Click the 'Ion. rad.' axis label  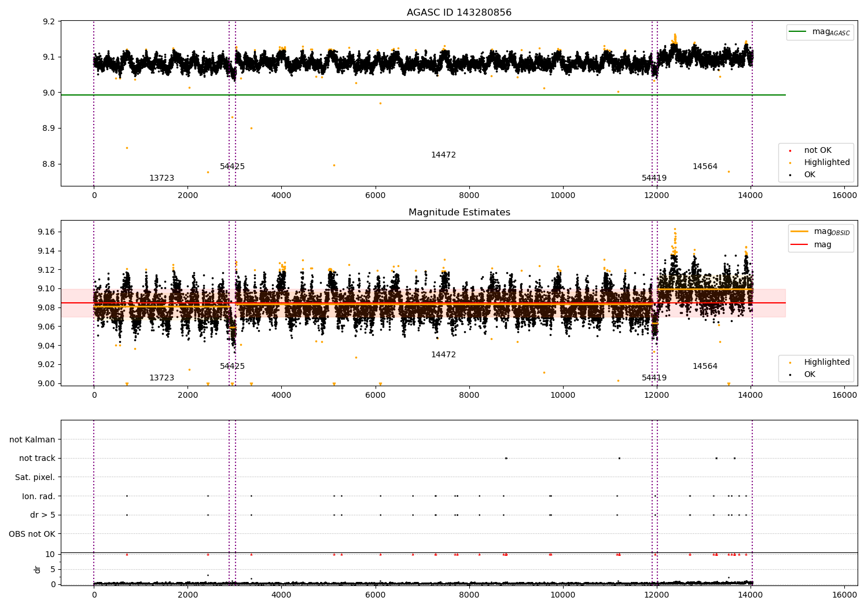39,496
